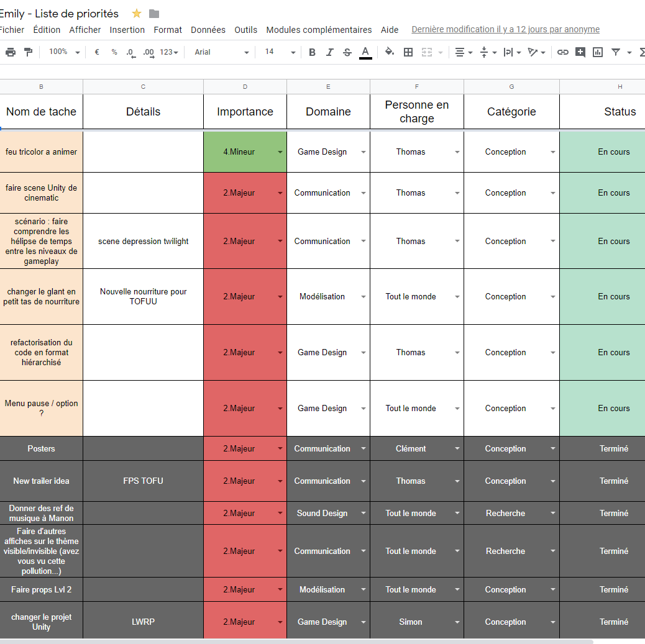Select the 'New trailer idea' cell
Screen dimensions: 645x644
(x=41, y=481)
